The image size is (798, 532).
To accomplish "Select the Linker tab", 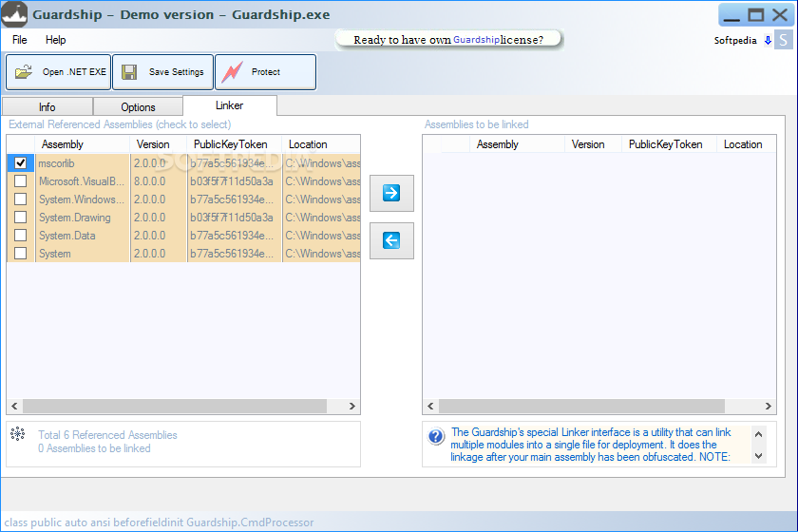I will [230, 105].
